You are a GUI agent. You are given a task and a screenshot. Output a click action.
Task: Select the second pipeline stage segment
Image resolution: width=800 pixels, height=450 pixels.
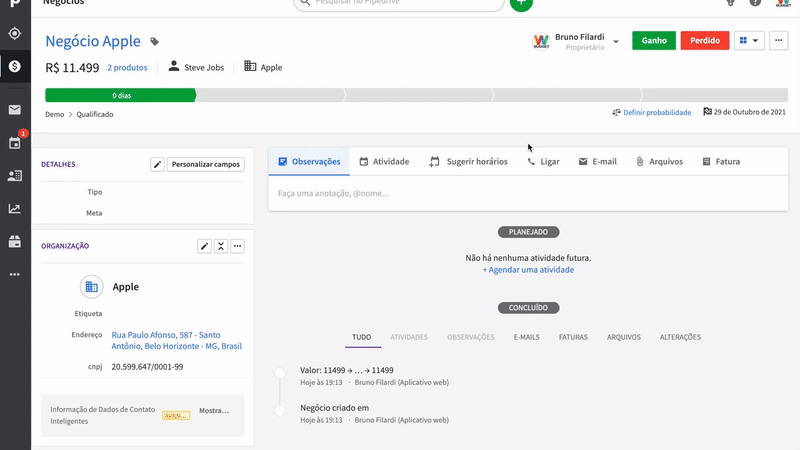pyautogui.click(x=270, y=95)
